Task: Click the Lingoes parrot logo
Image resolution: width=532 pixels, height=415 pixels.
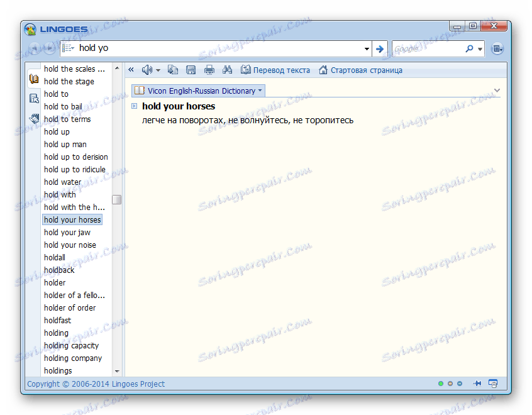Action: [x=30, y=30]
